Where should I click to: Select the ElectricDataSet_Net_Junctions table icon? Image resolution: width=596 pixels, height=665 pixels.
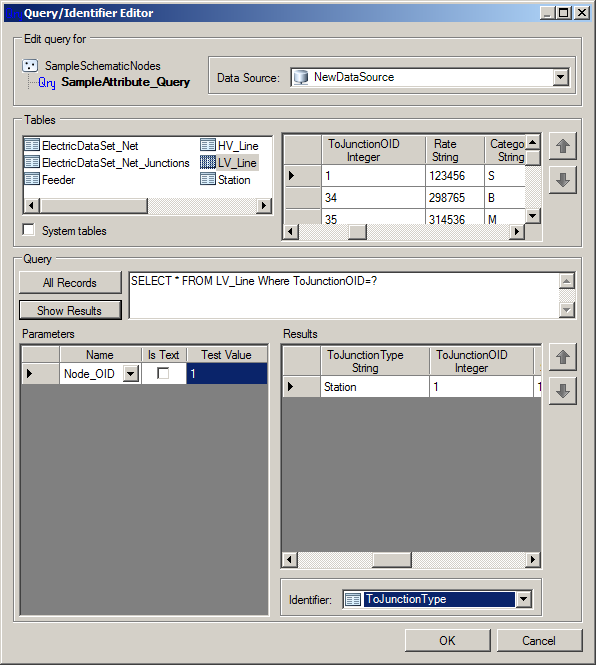point(32,162)
